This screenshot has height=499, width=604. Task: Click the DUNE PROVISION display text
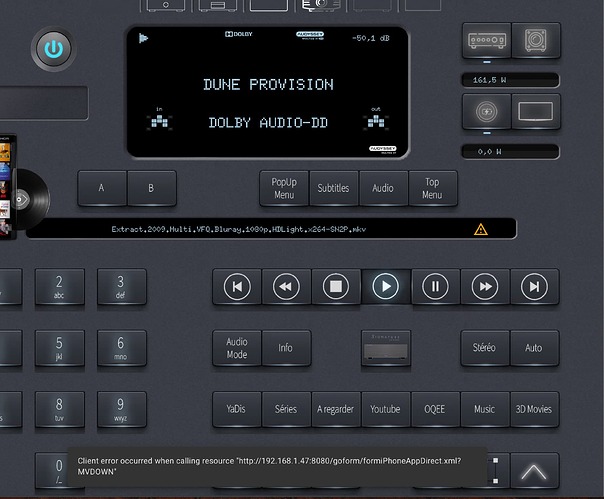point(268,84)
